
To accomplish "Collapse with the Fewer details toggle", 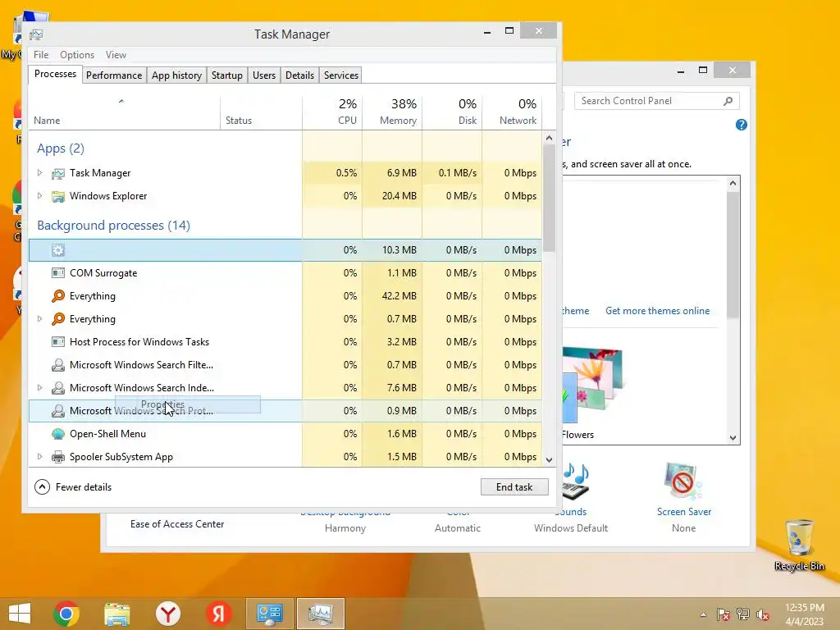I will pyautogui.click(x=73, y=487).
